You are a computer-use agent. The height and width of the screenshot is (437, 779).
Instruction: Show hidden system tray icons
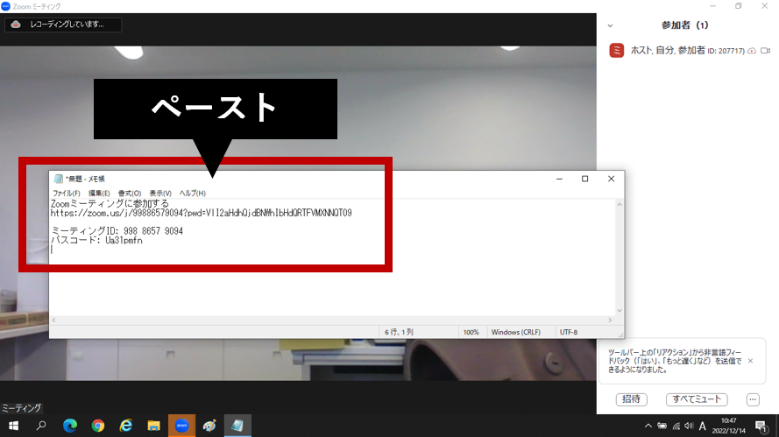(648, 426)
